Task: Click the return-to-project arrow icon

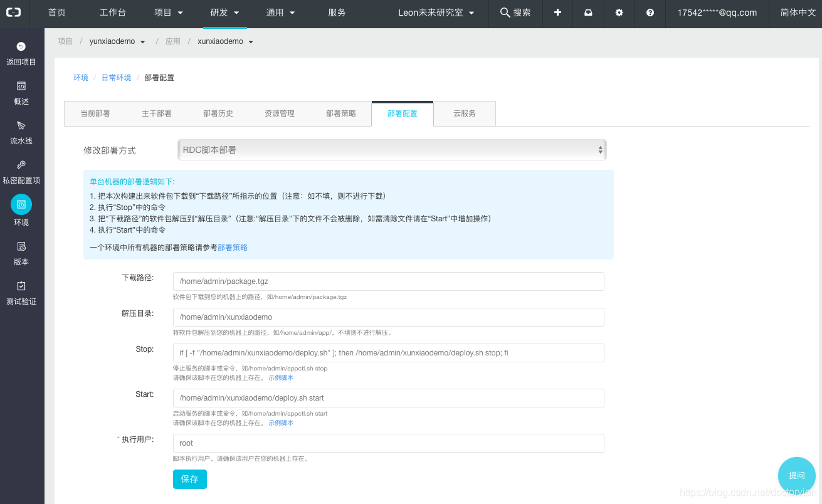Action: [21, 46]
